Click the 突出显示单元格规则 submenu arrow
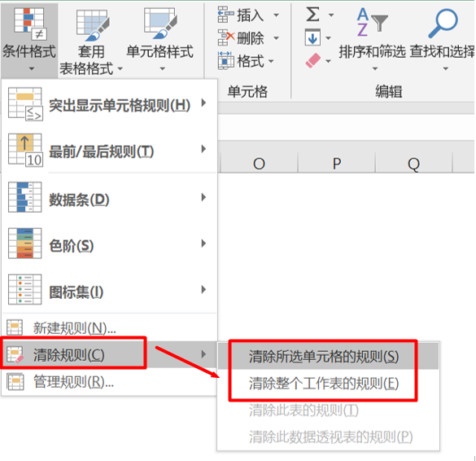 click(203, 103)
